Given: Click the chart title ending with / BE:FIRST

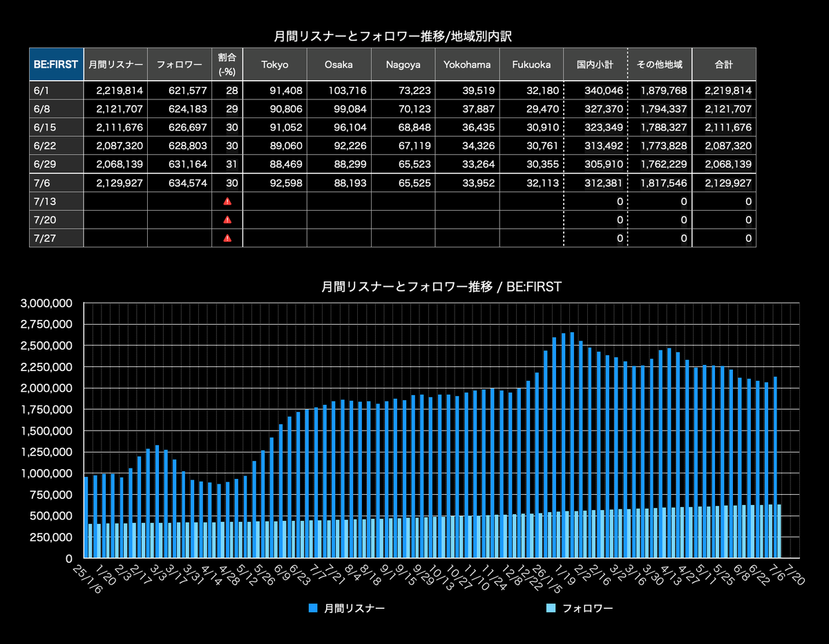Looking at the screenshot, I should 442,286.
